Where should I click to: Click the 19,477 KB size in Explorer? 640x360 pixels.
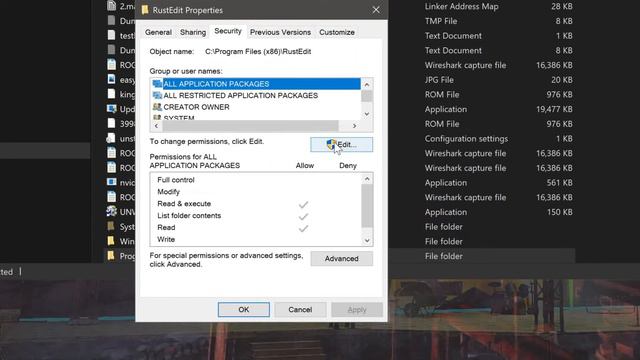[x=554, y=109]
